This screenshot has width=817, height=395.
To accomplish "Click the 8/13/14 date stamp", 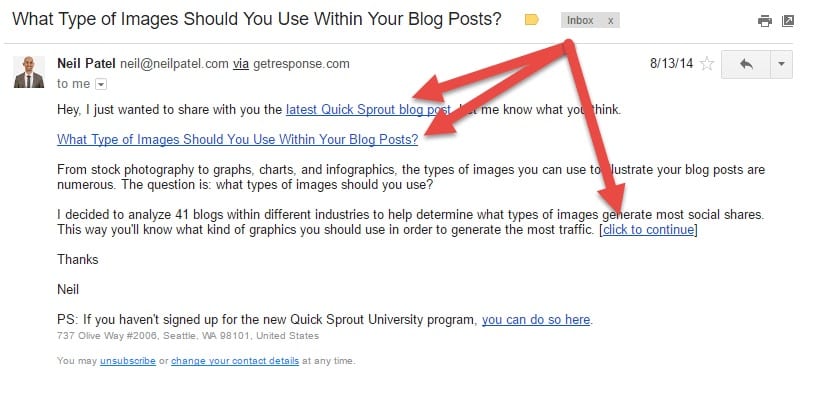I will pyautogui.click(x=672, y=64).
